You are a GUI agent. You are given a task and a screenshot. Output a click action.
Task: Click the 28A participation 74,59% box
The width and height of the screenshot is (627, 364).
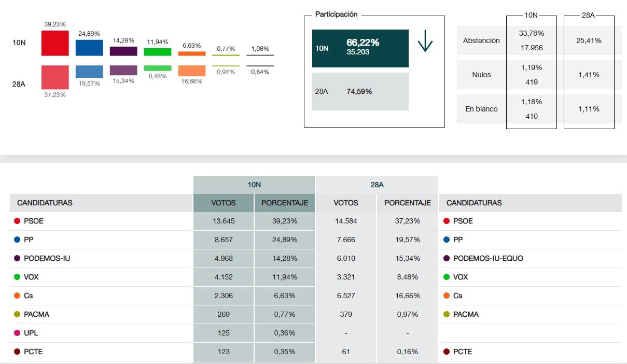(360, 91)
